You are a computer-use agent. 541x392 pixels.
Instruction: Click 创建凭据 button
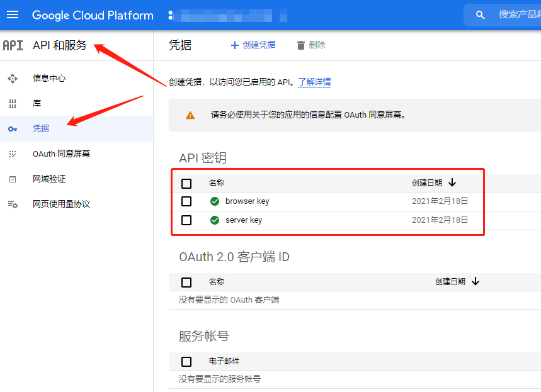point(253,45)
